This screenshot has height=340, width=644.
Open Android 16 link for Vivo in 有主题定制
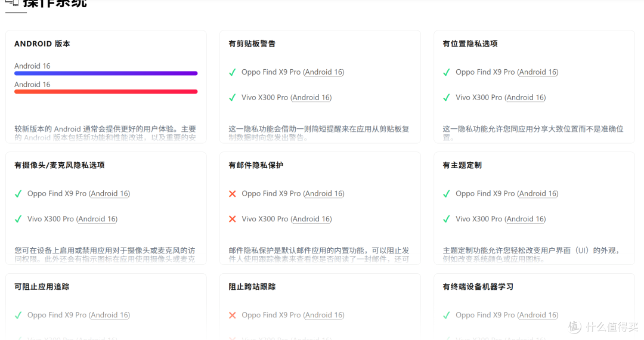(525, 219)
